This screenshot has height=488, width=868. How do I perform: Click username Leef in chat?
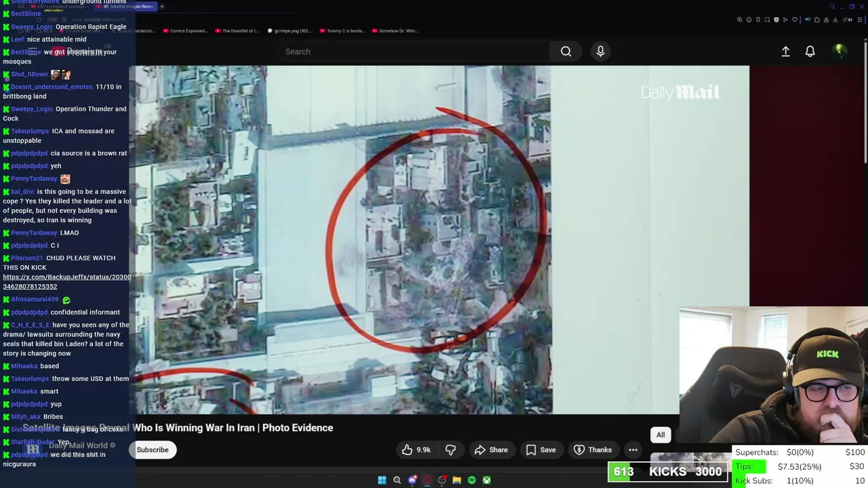18,39
